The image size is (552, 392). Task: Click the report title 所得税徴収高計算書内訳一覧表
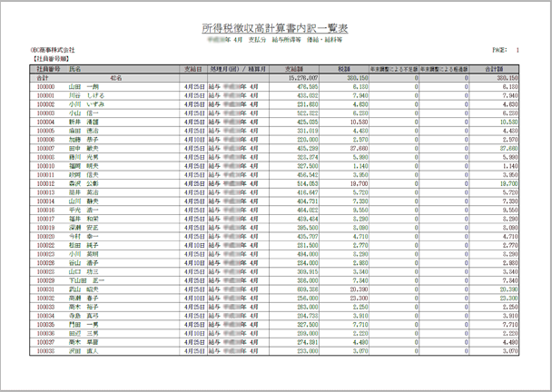275,28
